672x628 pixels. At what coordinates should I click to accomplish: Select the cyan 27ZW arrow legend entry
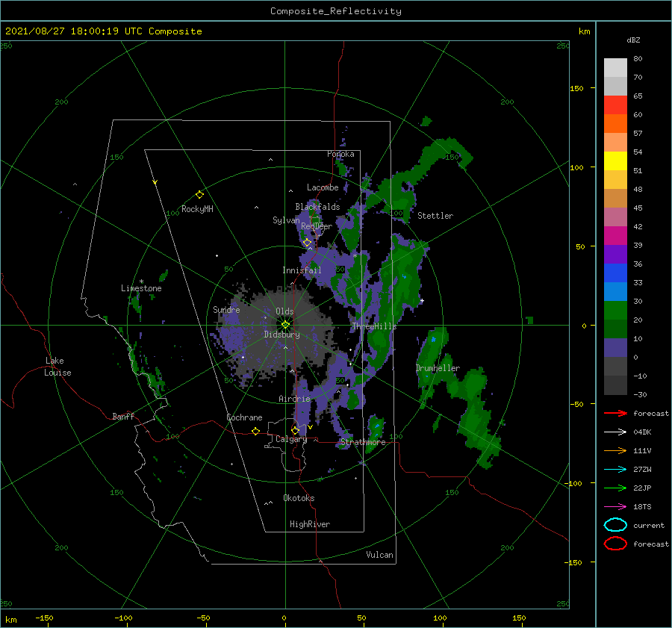point(615,469)
